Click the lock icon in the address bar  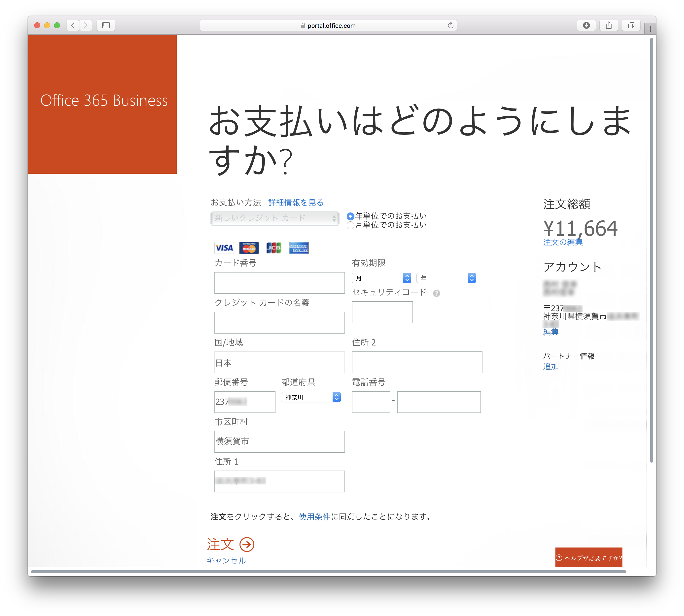[x=303, y=25]
